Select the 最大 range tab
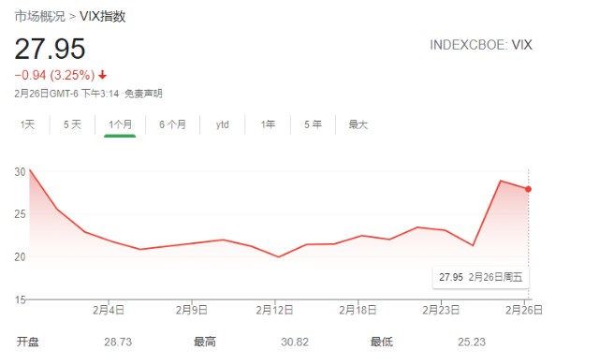This screenshot has width=599, height=364. tap(358, 124)
